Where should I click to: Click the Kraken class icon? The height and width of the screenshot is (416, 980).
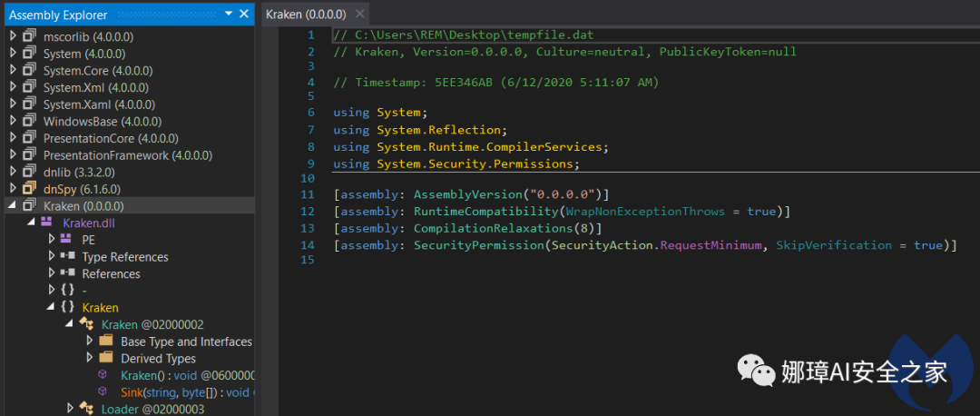(x=86, y=324)
